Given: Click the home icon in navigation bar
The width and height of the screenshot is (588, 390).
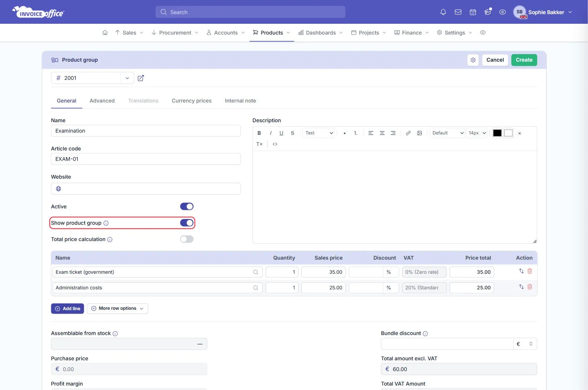Looking at the screenshot, I should pos(105,33).
